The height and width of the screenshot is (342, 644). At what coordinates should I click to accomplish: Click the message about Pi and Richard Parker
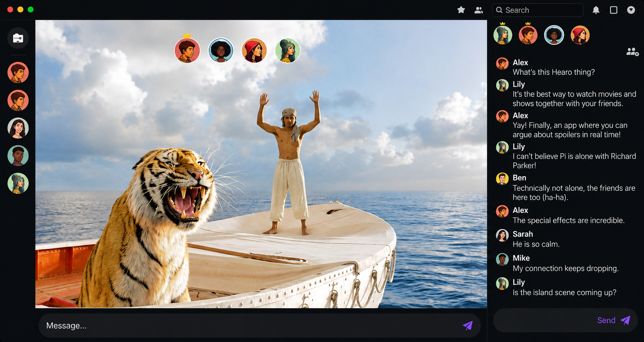[x=574, y=161]
